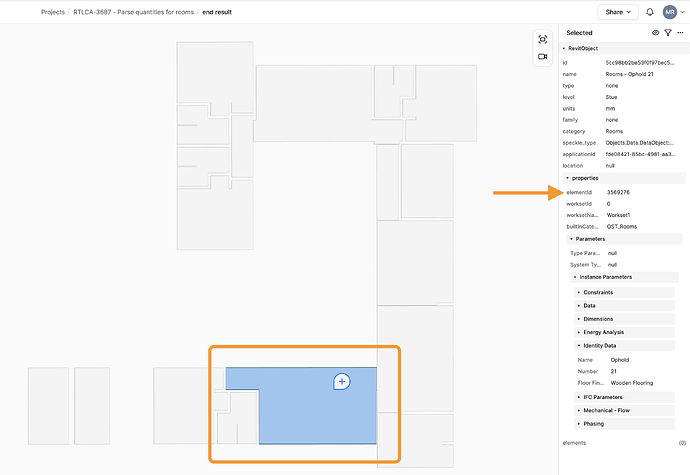Go to Projects breadcrumb link
This screenshot has height=475, width=690.
53,12
